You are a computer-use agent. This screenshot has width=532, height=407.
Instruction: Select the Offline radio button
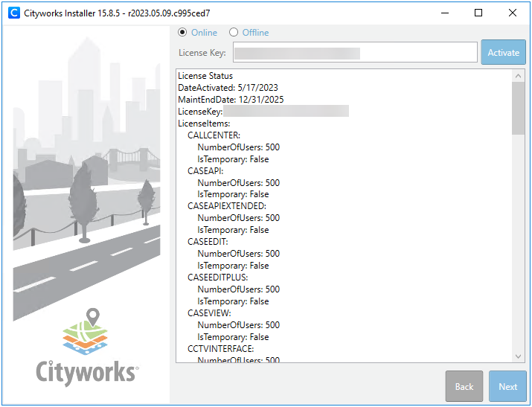(x=234, y=33)
